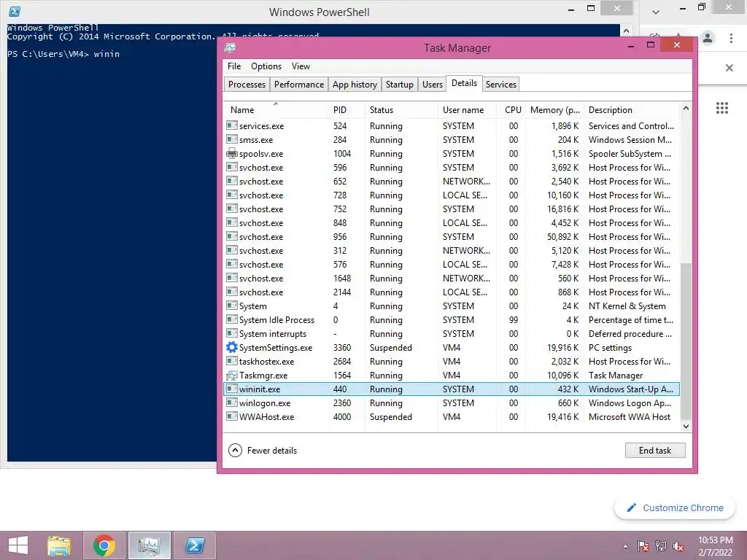The image size is (747, 560).
Task: Select svchost.exe with PID 2144
Action: [452, 292]
